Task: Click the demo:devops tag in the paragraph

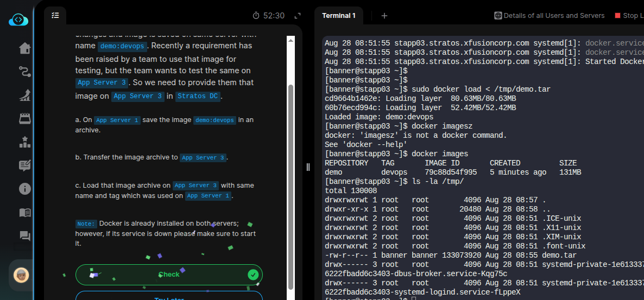Action: (121, 46)
